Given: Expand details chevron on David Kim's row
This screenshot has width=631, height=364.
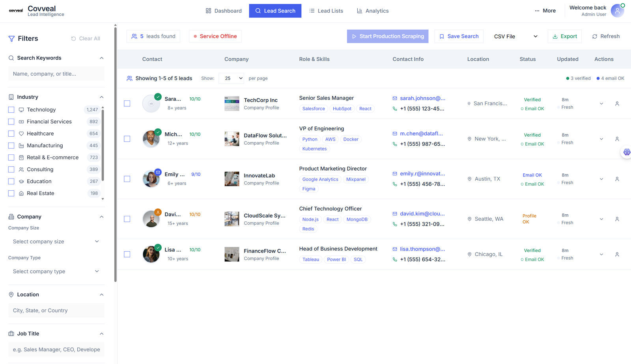Looking at the screenshot, I should 601,219.
